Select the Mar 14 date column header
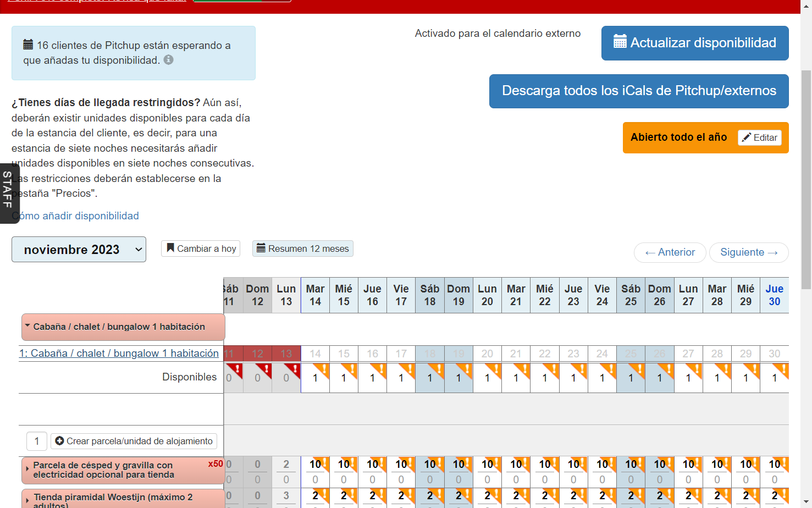Screen dimensions: 812x508 pyautogui.click(x=315, y=295)
